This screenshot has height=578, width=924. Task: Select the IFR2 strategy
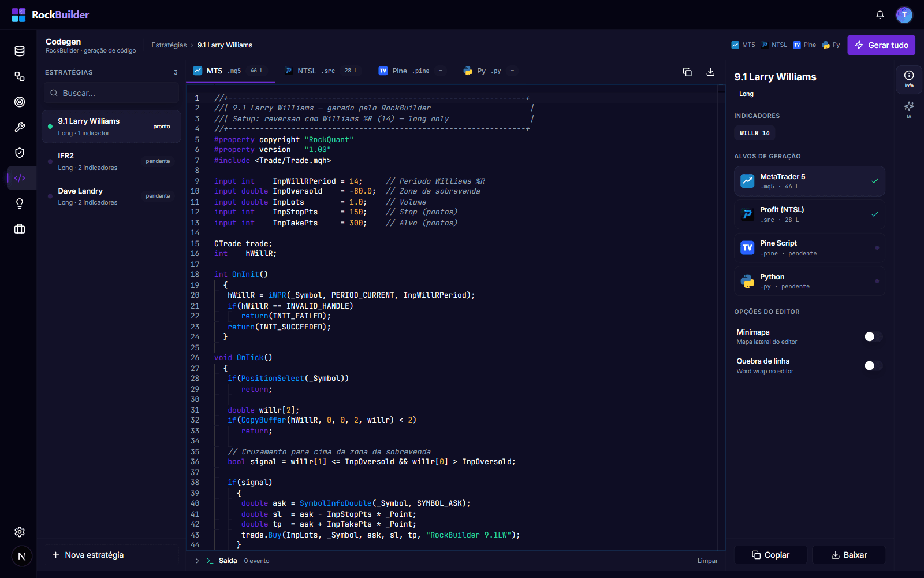111,161
